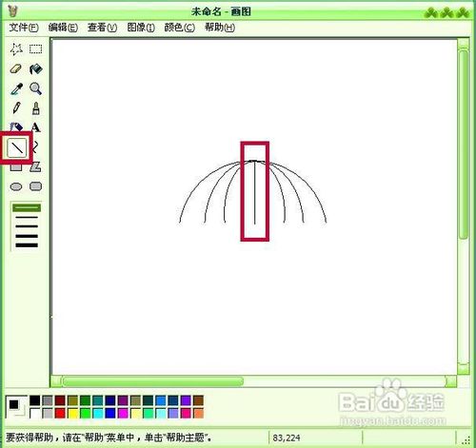The height and width of the screenshot is (448, 476).
Task: Click the Paint application icon in title bar
Action: click(12, 11)
